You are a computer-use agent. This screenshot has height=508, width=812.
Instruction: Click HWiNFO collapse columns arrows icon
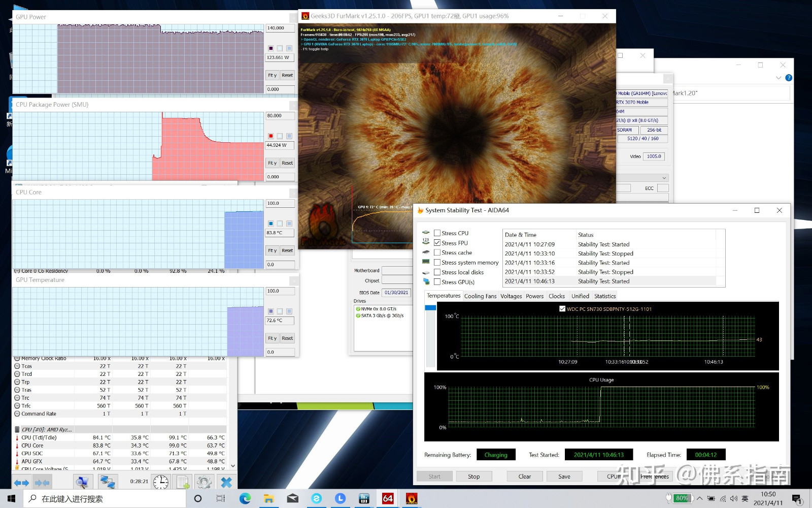pyautogui.click(x=42, y=483)
